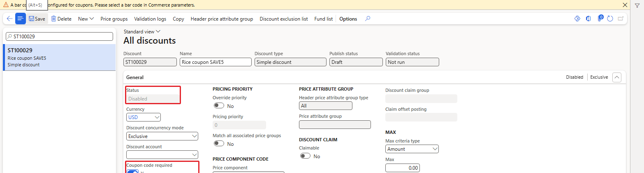The width and height of the screenshot is (644, 173).
Task: Open the Power Apps diamond icon
Action: coord(577,19)
